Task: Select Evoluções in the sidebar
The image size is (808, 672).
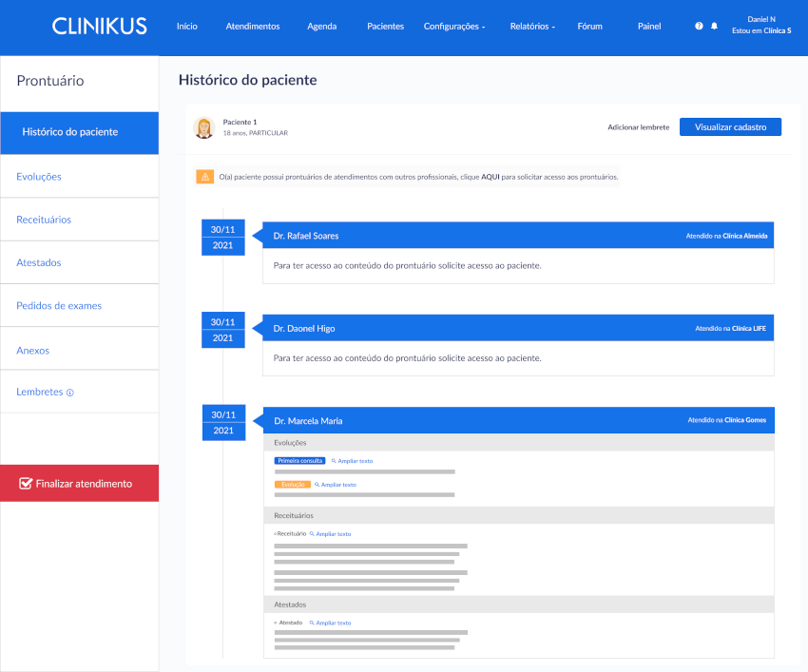Action: click(x=39, y=177)
